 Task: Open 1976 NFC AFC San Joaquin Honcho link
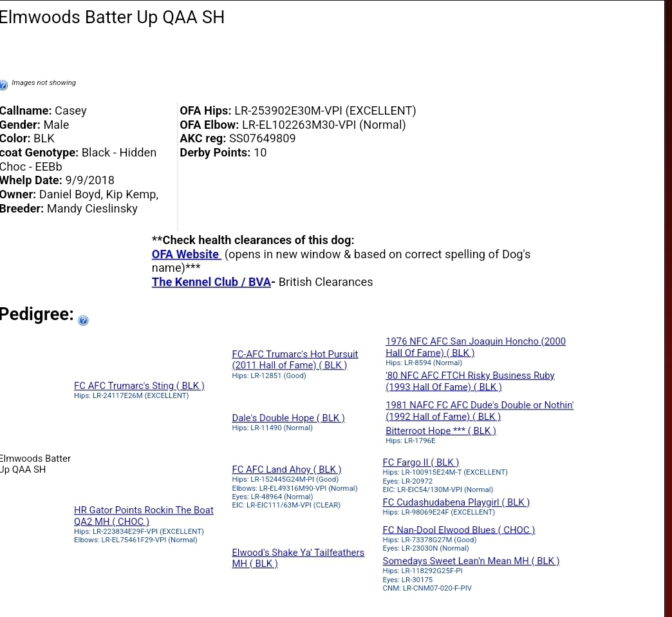pyautogui.click(x=475, y=341)
